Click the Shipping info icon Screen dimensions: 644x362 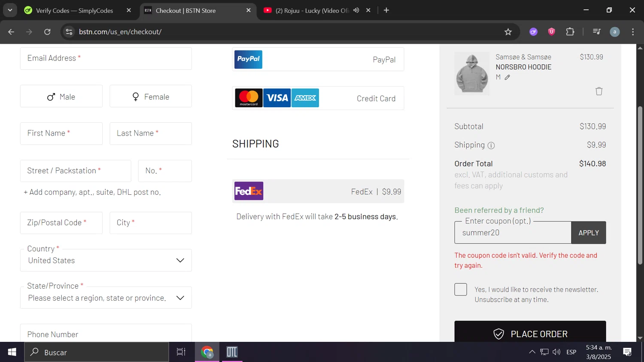(x=491, y=145)
